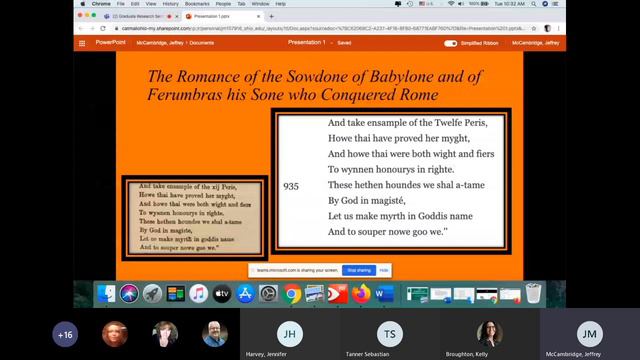Image resolution: width=640 pixels, height=360 pixels.
Task: Open McCambridge, Jeffrey breadcrumb link
Action: (x=160, y=43)
